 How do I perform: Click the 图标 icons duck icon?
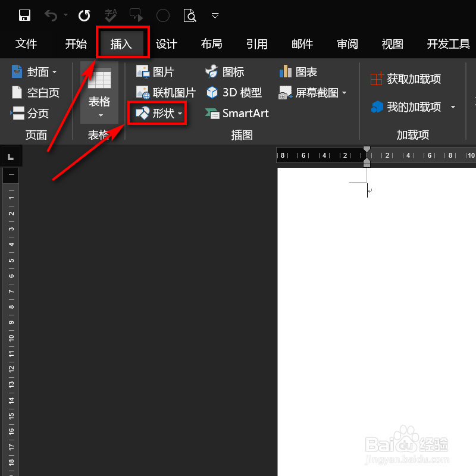212,71
